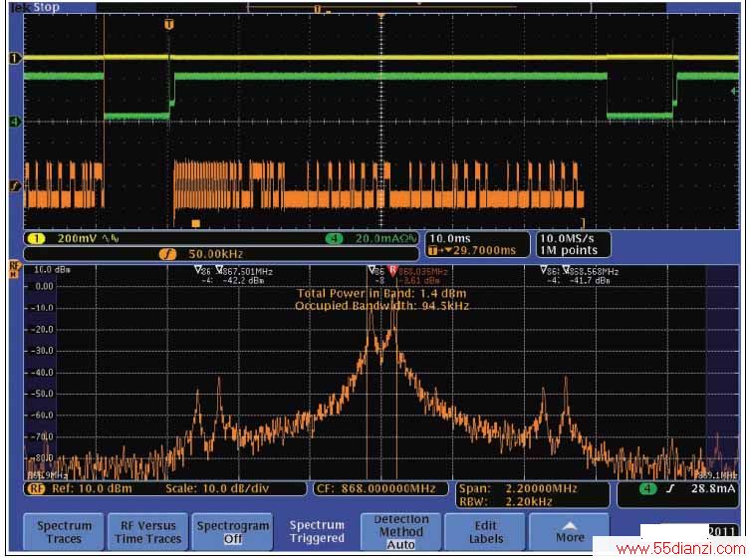Screen dimensions: 750x560
Task: Click the 200mV channel 1 scale
Action: (x=78, y=238)
